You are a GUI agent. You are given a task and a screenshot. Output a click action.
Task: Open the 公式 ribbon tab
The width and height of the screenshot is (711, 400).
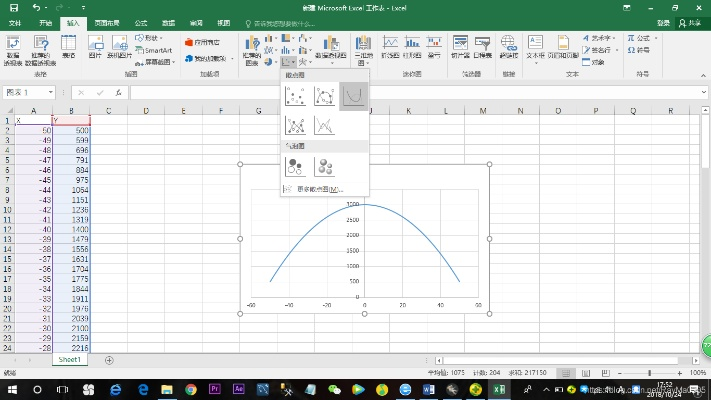click(141, 22)
